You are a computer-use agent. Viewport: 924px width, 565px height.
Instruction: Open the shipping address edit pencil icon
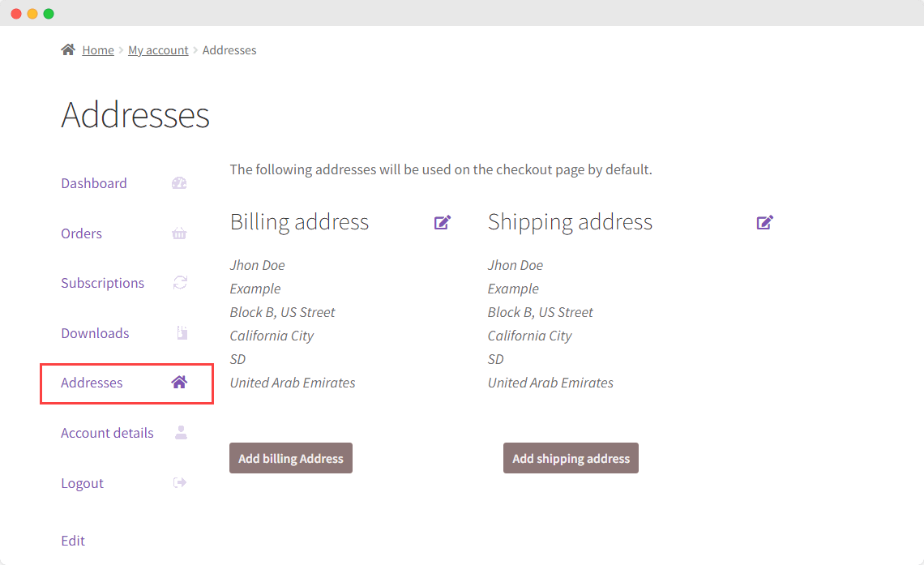(x=764, y=221)
